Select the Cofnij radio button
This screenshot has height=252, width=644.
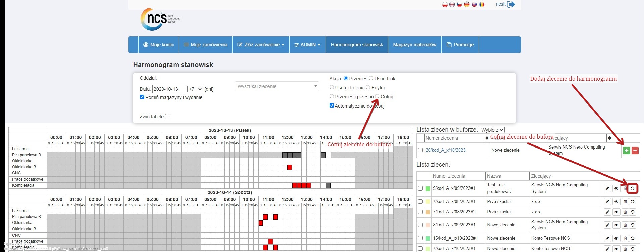(x=377, y=97)
